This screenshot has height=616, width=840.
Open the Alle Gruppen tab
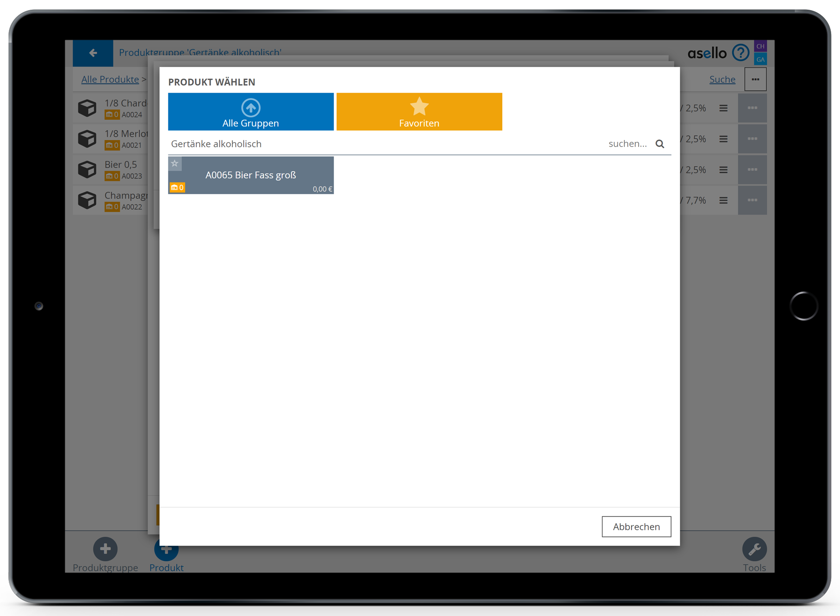[x=250, y=112]
